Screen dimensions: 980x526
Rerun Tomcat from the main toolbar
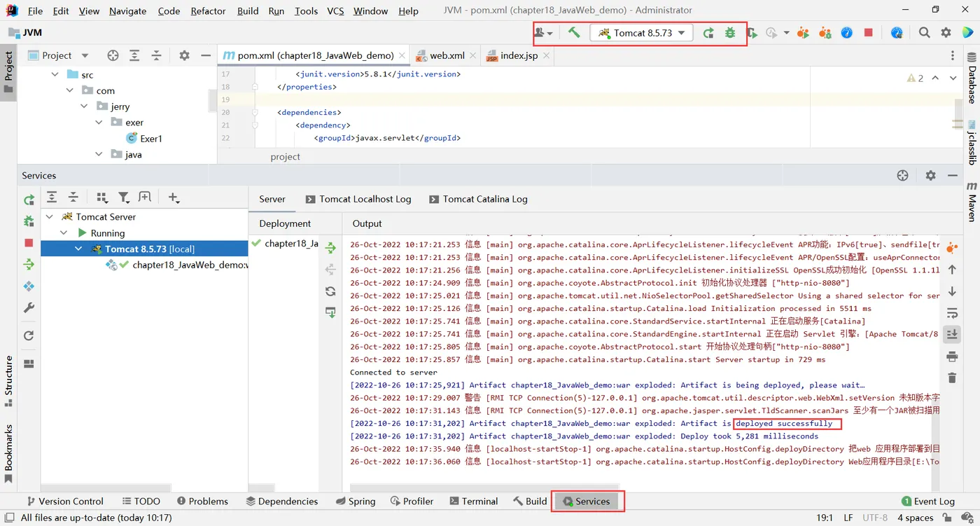point(708,33)
